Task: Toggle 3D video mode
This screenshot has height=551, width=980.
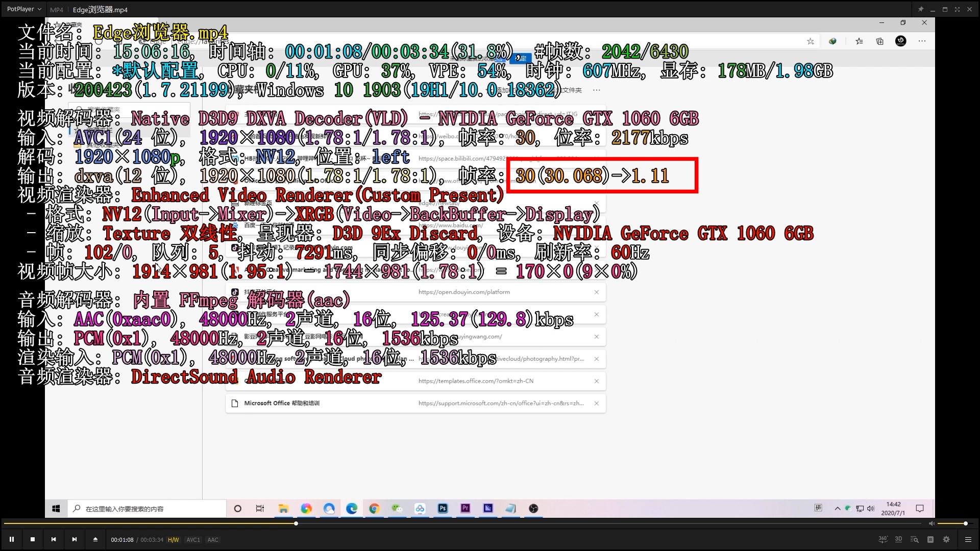Action: click(898, 539)
